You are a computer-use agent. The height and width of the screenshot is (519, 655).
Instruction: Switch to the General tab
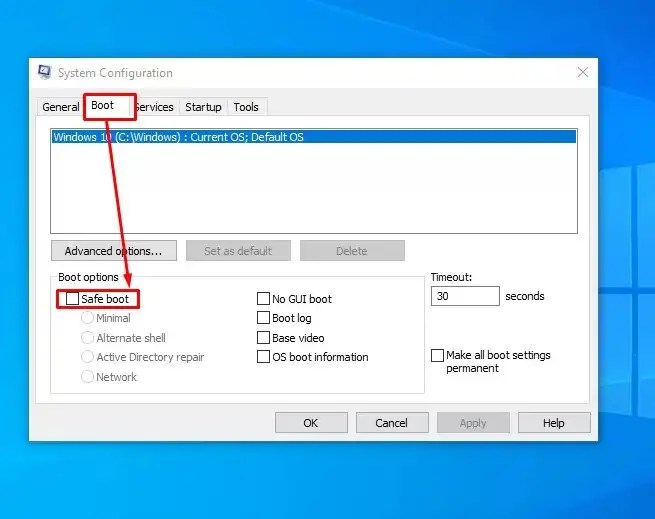tap(61, 107)
